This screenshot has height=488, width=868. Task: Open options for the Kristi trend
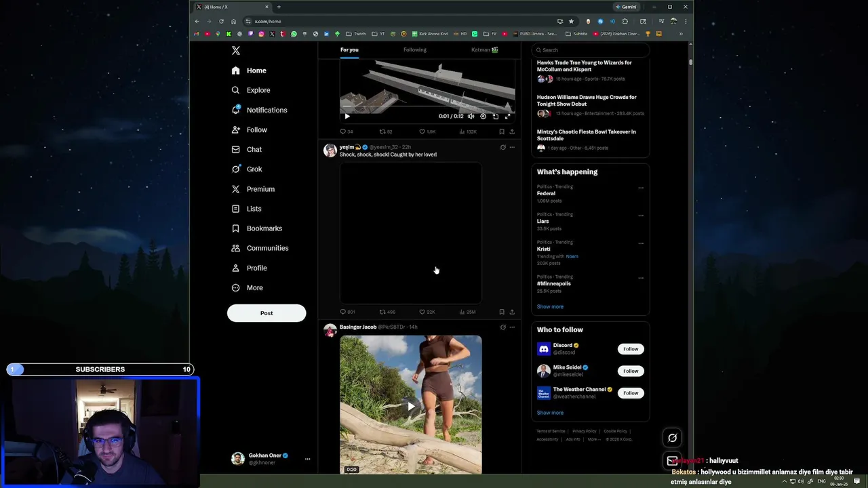click(x=641, y=243)
